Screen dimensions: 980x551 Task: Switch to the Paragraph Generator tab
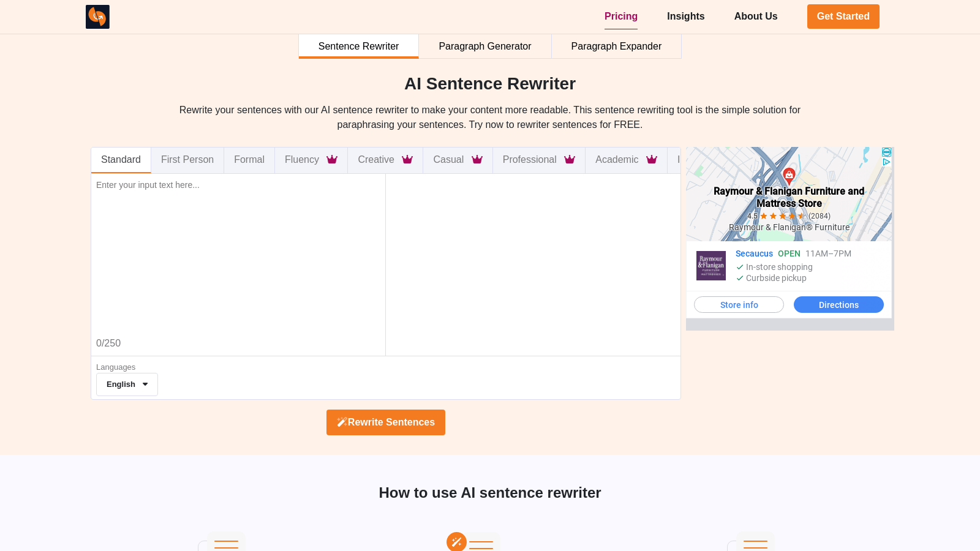[x=484, y=47]
